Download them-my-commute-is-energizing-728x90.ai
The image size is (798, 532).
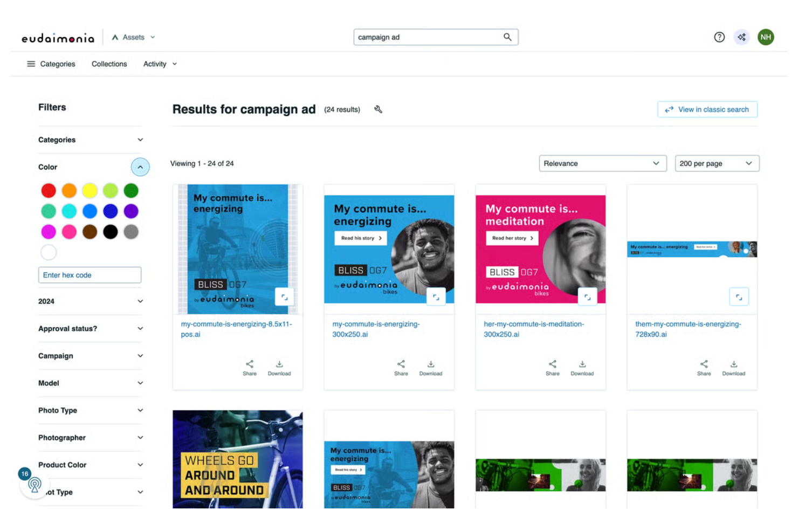pos(734,368)
